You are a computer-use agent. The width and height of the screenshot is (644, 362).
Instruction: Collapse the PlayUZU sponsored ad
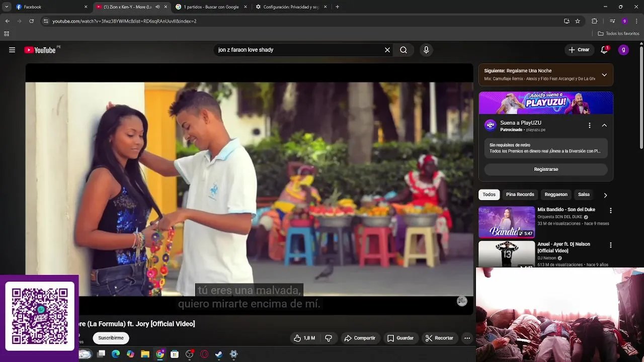coord(604,125)
